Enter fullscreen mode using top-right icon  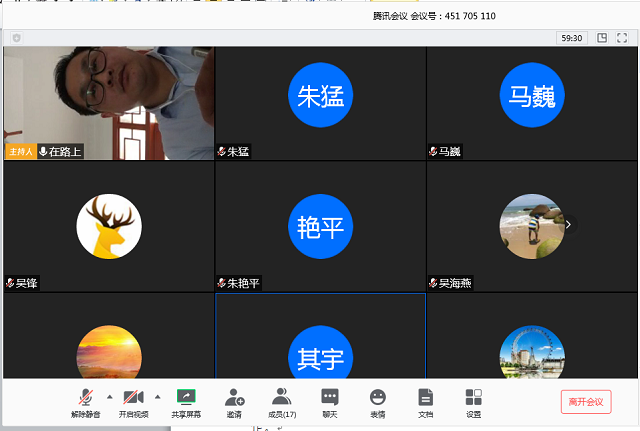coord(623,38)
